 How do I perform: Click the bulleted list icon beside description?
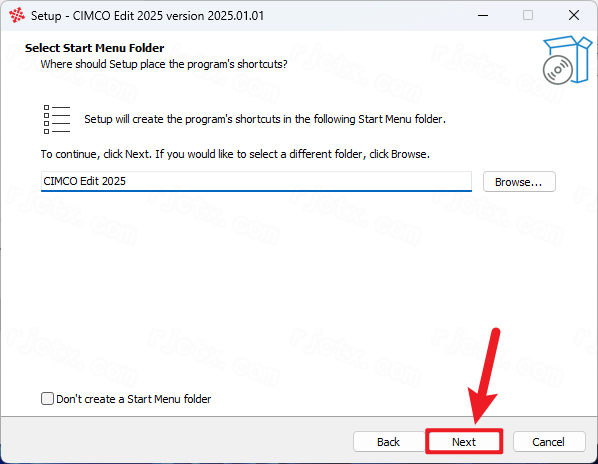click(57, 120)
